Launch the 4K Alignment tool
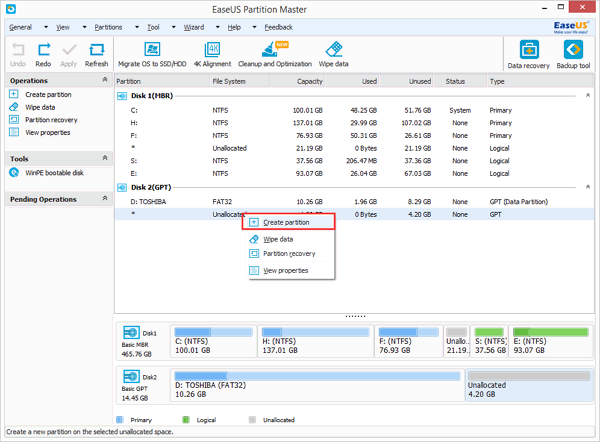 click(212, 49)
